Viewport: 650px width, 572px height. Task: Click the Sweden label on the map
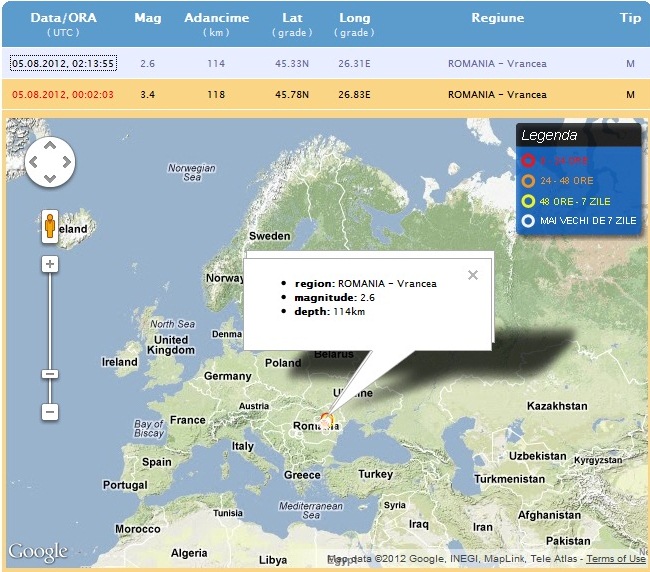[269, 236]
